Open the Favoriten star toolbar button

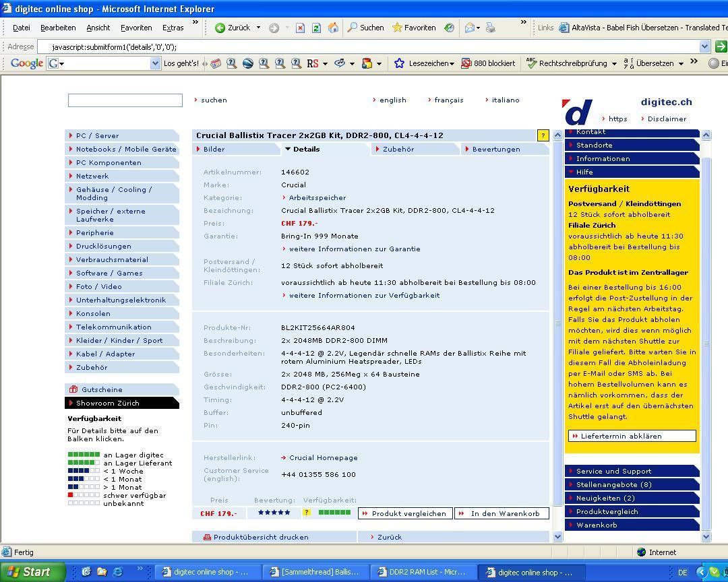click(414, 28)
